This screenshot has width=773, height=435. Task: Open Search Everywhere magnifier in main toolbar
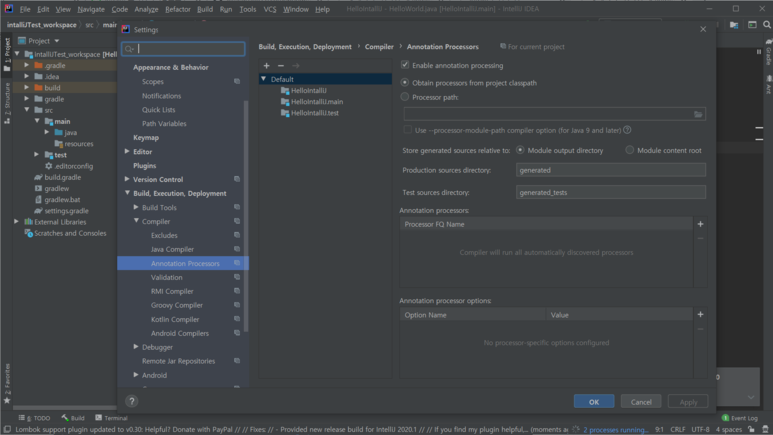tap(767, 25)
